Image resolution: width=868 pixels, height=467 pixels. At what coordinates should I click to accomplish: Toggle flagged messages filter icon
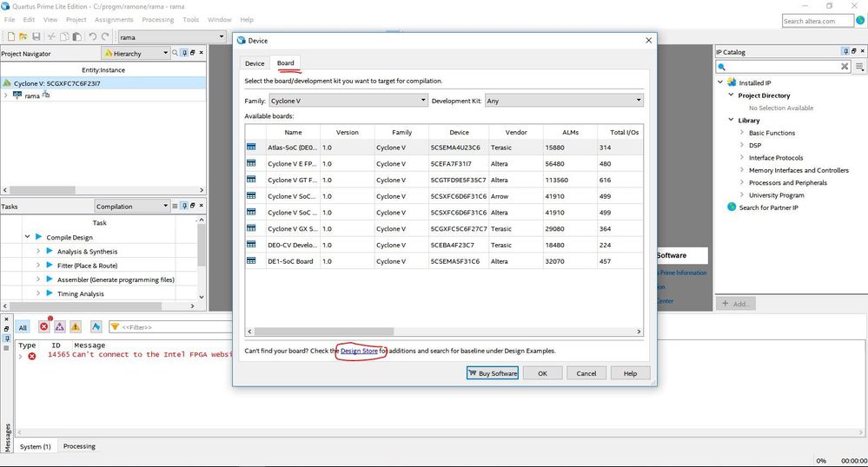coord(96,326)
